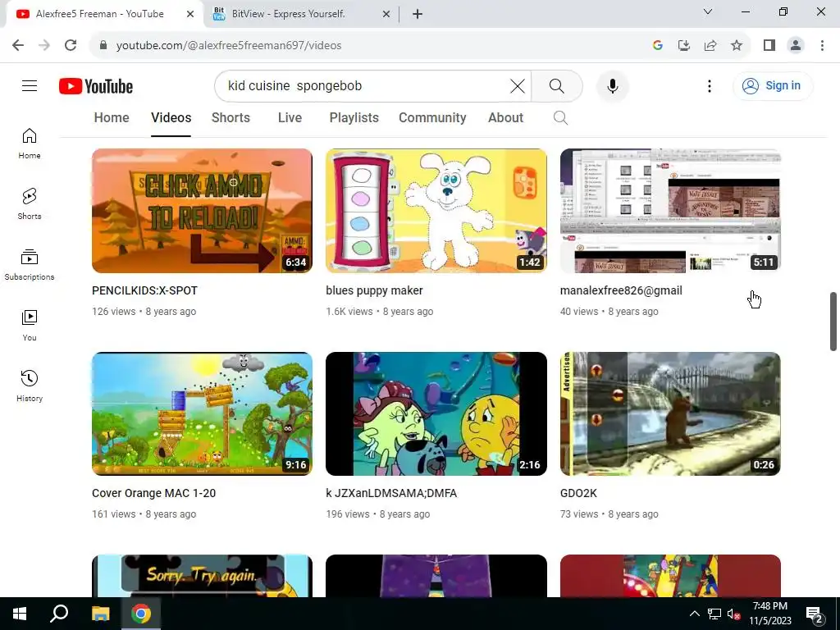Open Subscriptions in the left sidebar
This screenshot has width=840, height=630.
click(x=30, y=265)
